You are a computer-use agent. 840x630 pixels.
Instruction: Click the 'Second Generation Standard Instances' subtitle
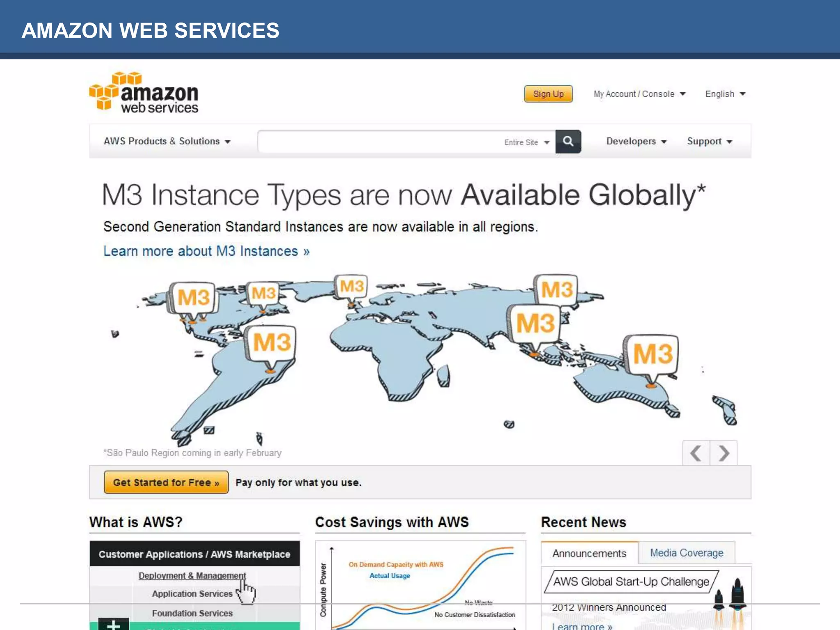(x=320, y=227)
